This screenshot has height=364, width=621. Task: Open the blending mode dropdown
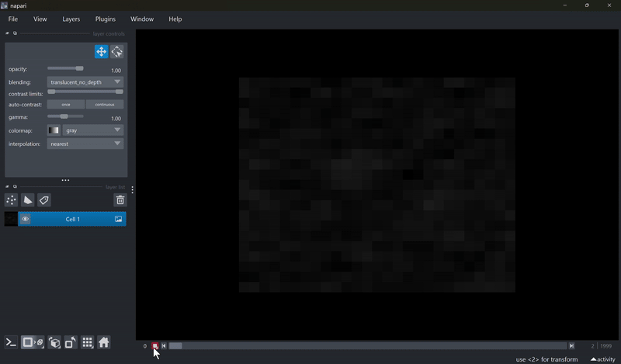tap(85, 82)
